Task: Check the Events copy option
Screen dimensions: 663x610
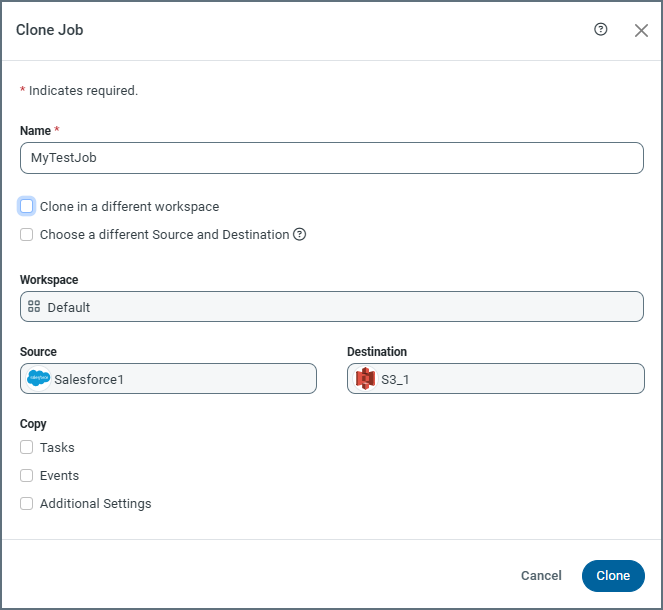Action: (27, 476)
